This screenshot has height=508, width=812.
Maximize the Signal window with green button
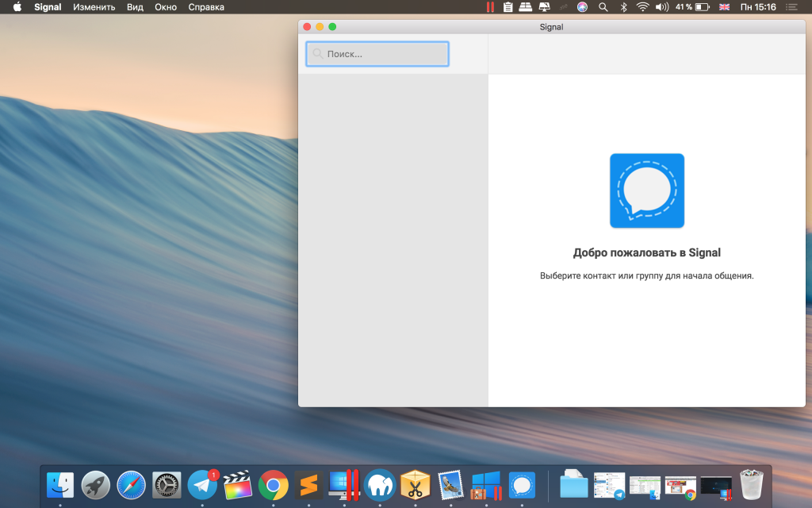332,27
